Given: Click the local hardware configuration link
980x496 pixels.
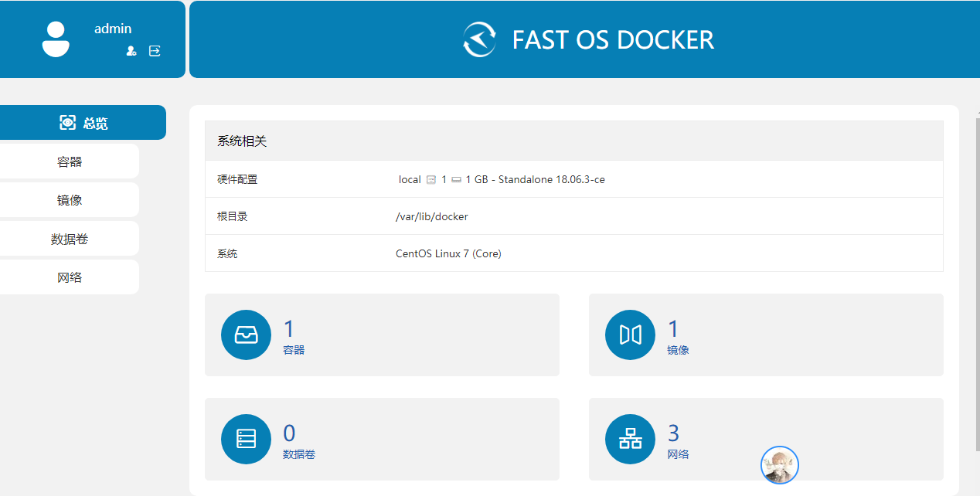Looking at the screenshot, I should coord(409,178).
